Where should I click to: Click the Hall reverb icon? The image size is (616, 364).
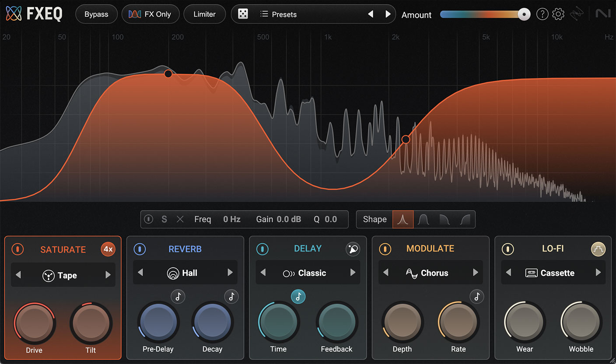pyautogui.click(x=173, y=273)
